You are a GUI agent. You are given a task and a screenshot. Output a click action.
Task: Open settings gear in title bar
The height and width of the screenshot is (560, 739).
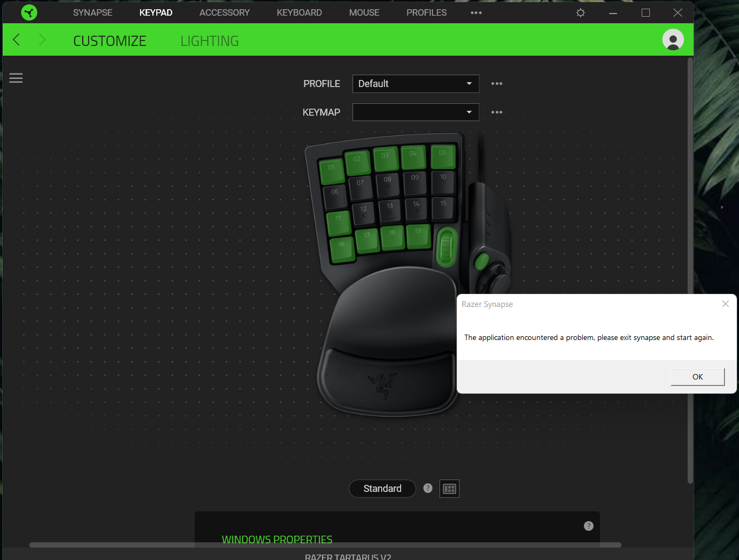click(581, 12)
